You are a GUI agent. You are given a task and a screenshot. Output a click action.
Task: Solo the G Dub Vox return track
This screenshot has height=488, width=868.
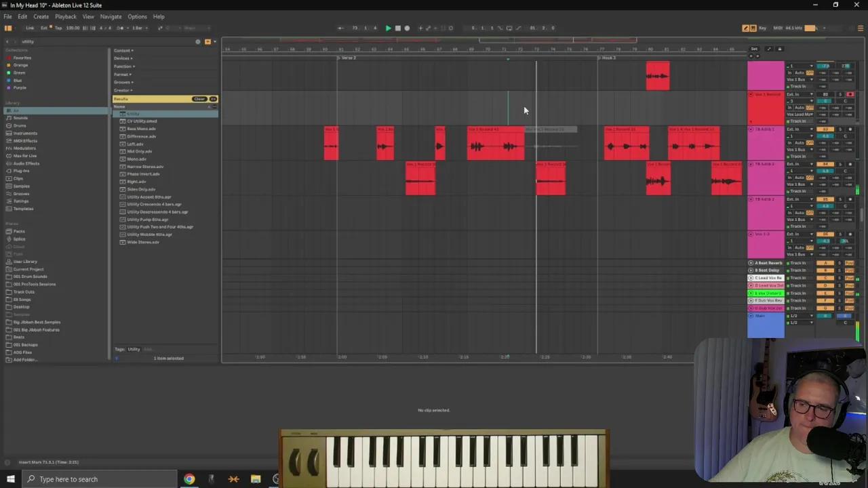[840, 308]
